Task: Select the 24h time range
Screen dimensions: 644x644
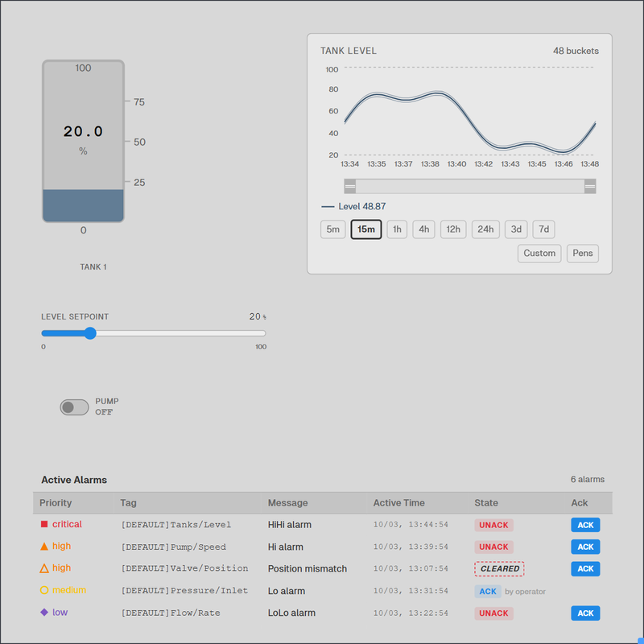Action: coord(485,229)
